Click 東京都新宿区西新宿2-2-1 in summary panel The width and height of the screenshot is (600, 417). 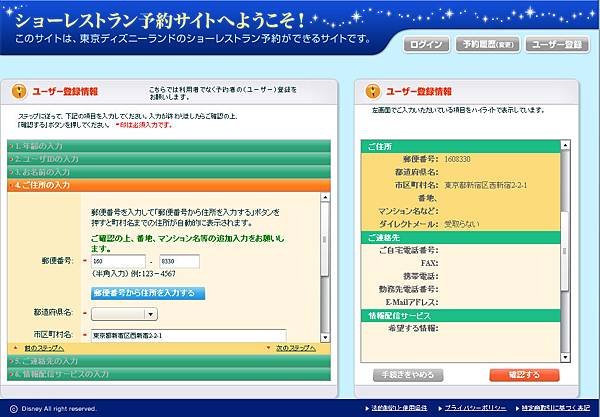pos(486,185)
